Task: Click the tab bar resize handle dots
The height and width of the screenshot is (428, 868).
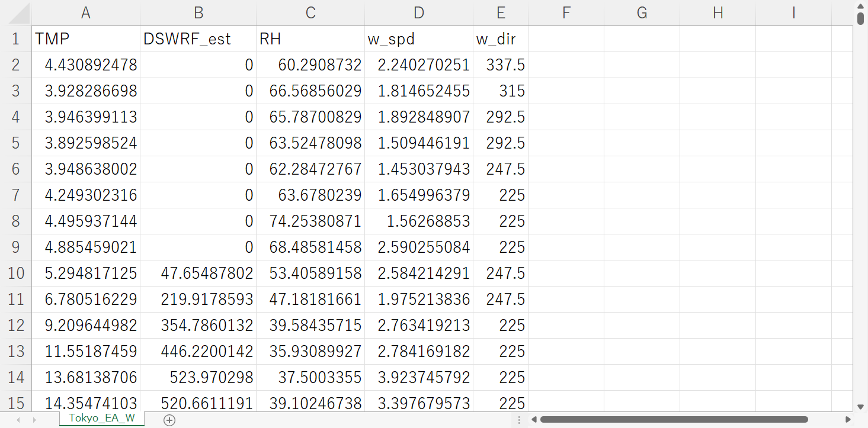Action: [520, 420]
